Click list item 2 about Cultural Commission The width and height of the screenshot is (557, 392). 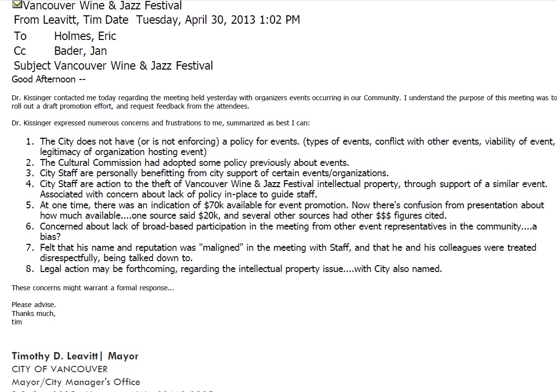click(188, 162)
